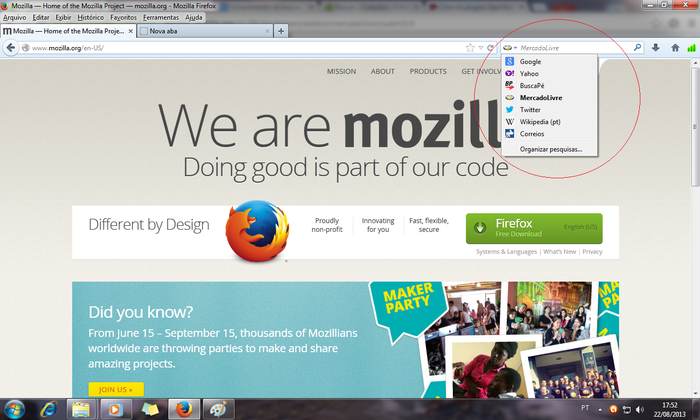Click the ABOUT navigation link
700x420 pixels.
point(383,71)
